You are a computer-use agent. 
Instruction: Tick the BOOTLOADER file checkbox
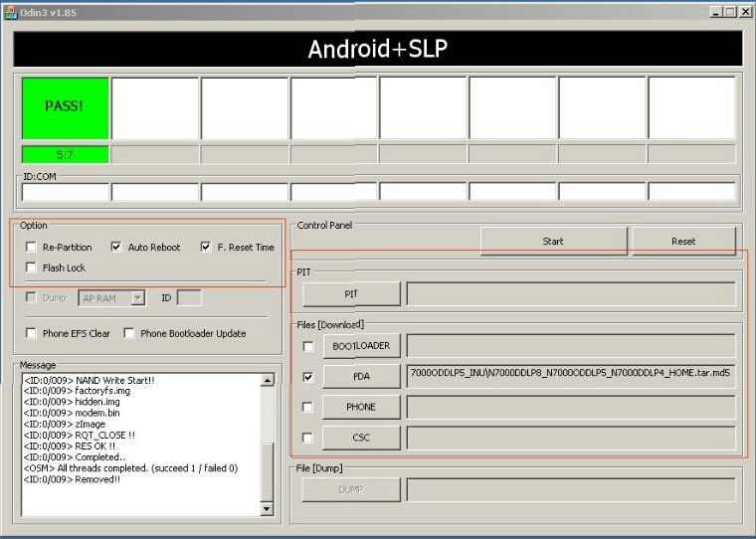tap(308, 346)
